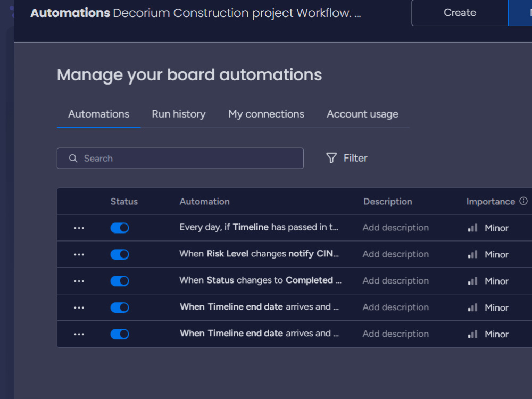The image size is (532, 399).
Task: Add description for Risk Level automation
Action: point(396,254)
